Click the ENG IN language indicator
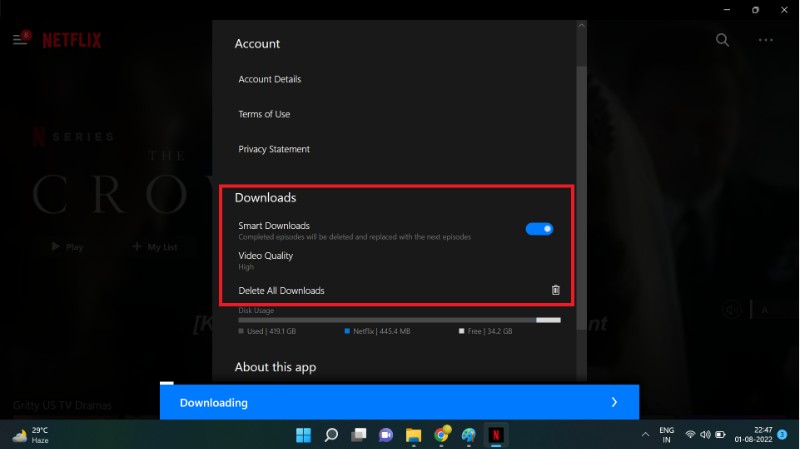The width and height of the screenshot is (800, 449). pyautogui.click(x=666, y=435)
